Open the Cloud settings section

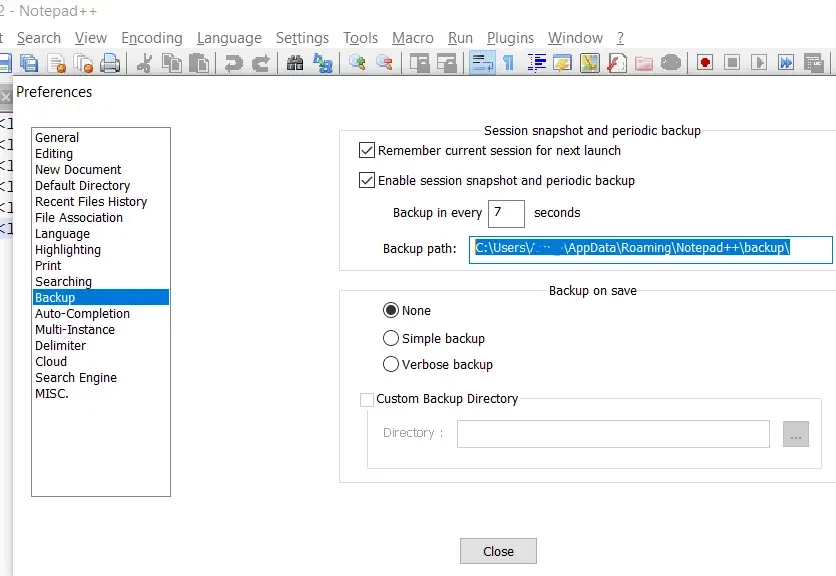[51, 361]
